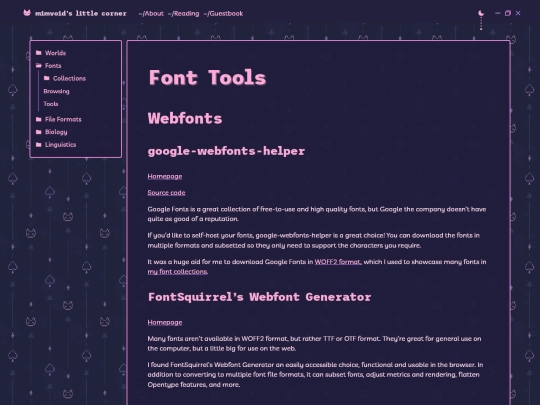The width and height of the screenshot is (540, 405).
Task: Open the ~/Reading page
Action: [183, 13]
